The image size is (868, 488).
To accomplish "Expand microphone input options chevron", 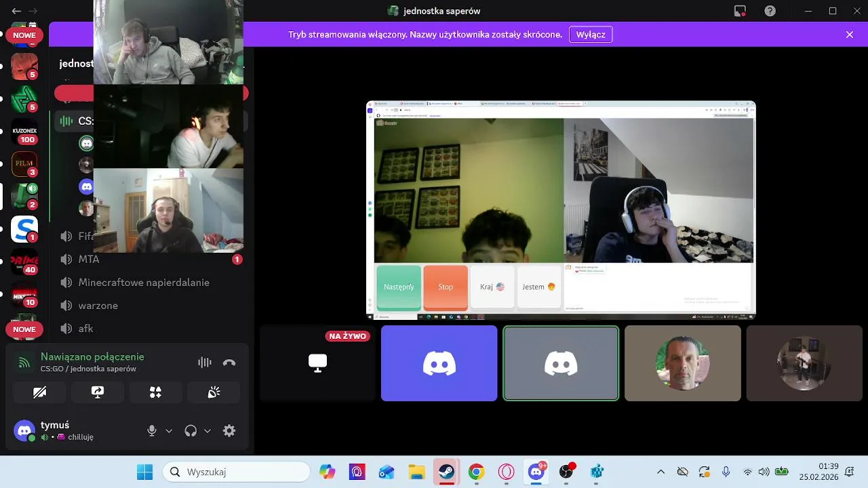I will 169,431.
